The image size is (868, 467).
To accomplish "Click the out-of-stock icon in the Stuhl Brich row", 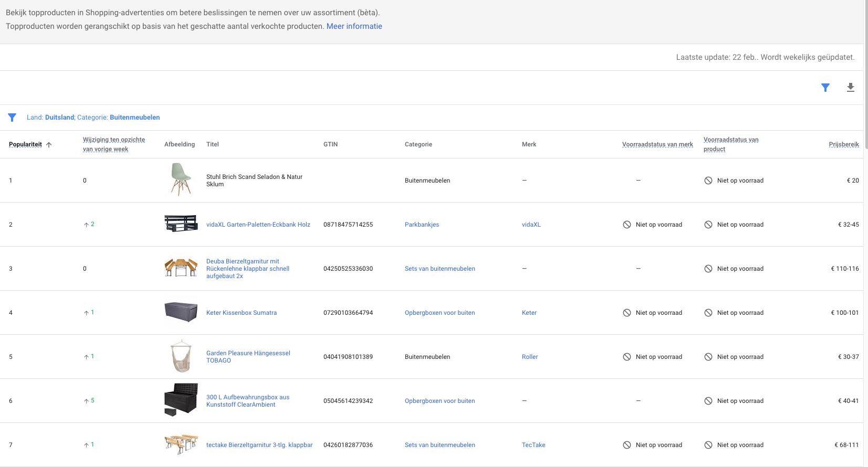I will [x=708, y=181].
